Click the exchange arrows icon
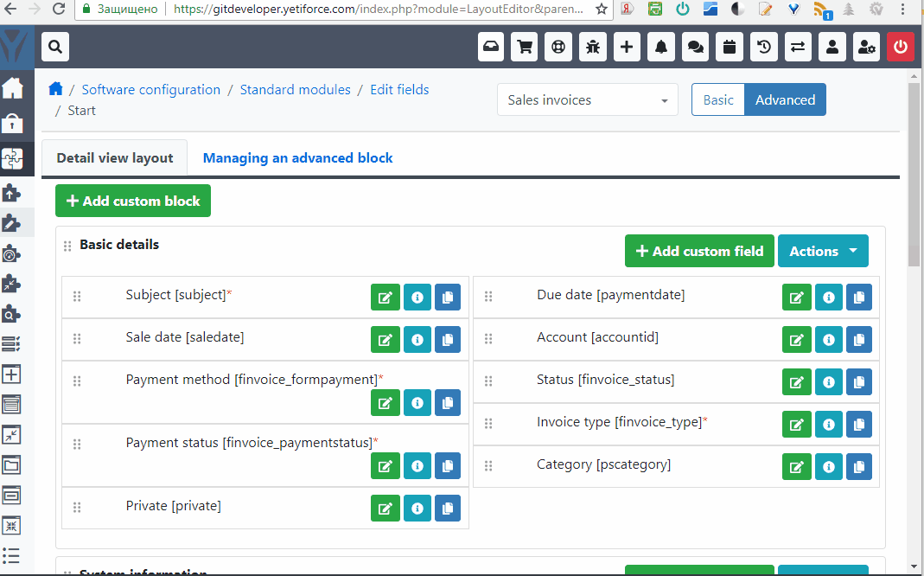Image resolution: width=924 pixels, height=576 pixels. pyautogui.click(x=798, y=47)
